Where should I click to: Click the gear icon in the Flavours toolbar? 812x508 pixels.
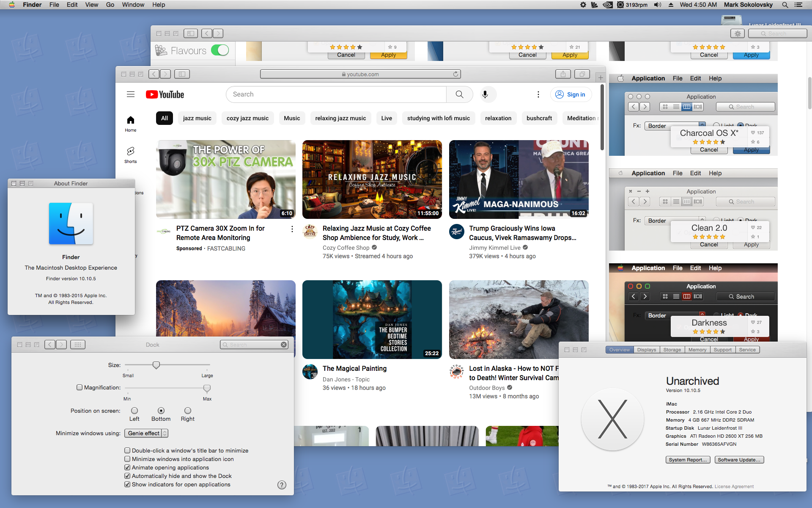738,33
